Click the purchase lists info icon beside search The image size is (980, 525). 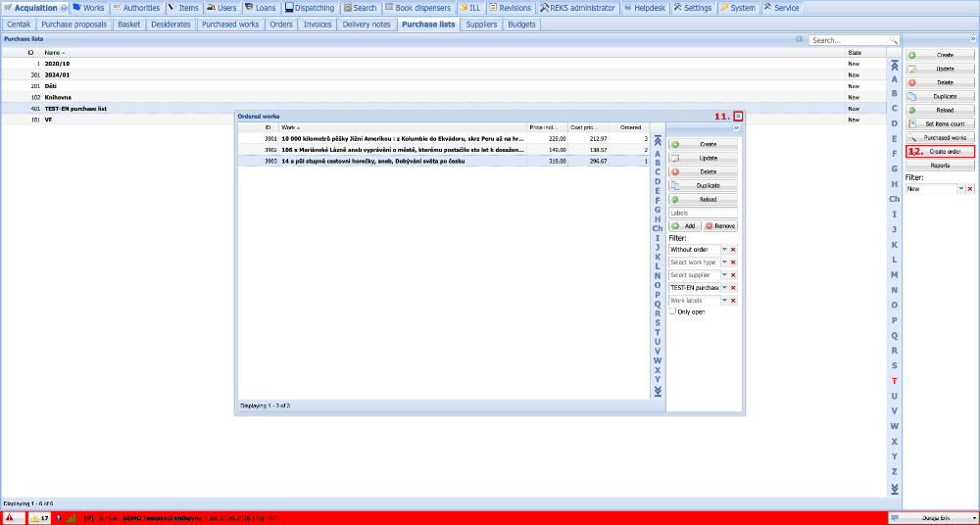tap(800, 39)
